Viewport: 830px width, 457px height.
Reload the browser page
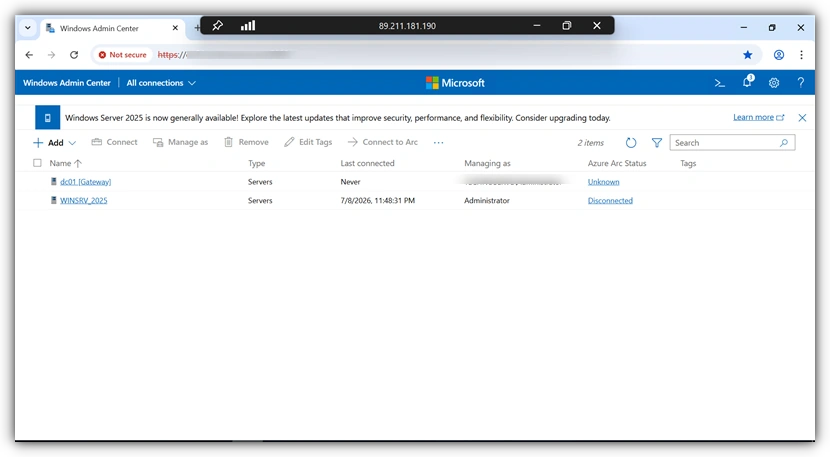tap(74, 55)
